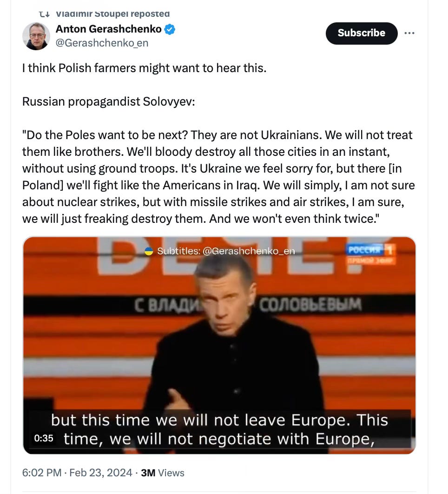This screenshot has height=494, width=448.
Task: Click the Subscribe button
Action: tap(362, 33)
